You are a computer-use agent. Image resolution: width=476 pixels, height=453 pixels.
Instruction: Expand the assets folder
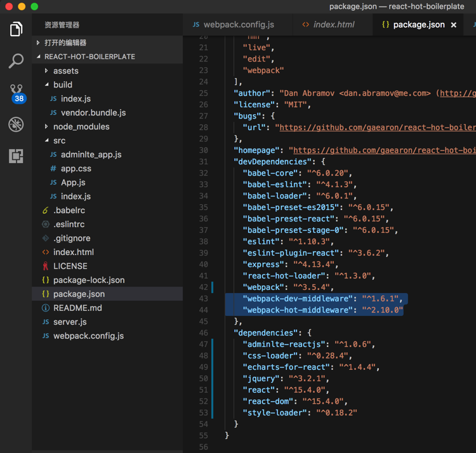[x=65, y=70]
